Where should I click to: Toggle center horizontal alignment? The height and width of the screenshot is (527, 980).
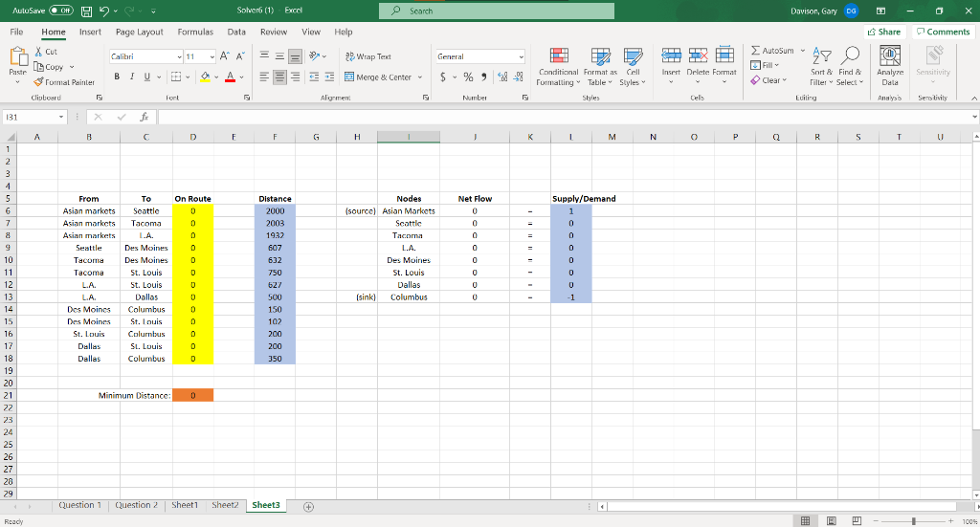[x=279, y=77]
